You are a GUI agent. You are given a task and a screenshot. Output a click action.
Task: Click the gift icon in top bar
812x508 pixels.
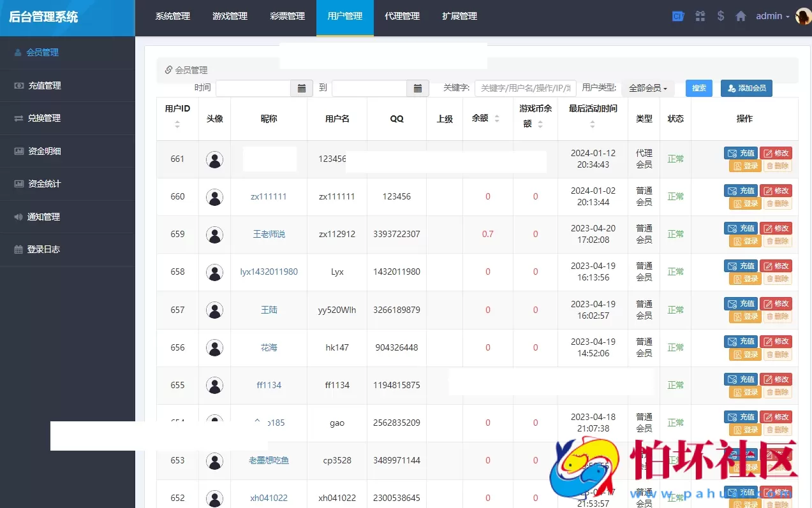pyautogui.click(x=700, y=15)
